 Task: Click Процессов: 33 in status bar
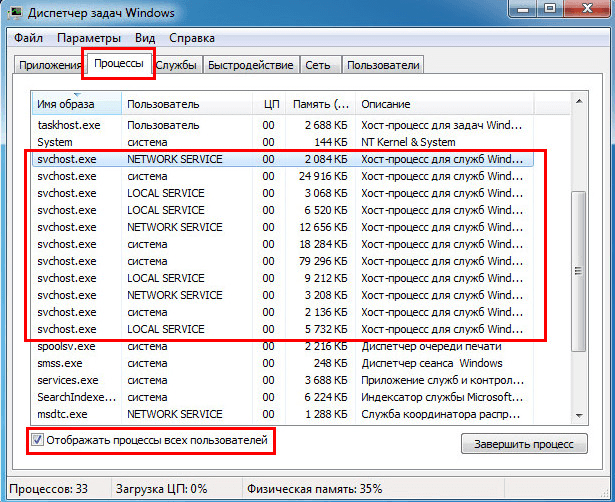(x=49, y=489)
